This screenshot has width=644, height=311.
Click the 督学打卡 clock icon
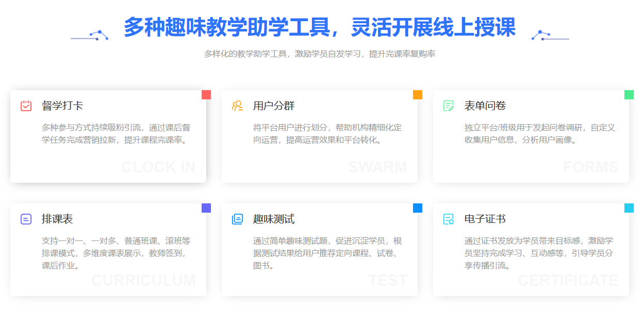click(x=26, y=105)
